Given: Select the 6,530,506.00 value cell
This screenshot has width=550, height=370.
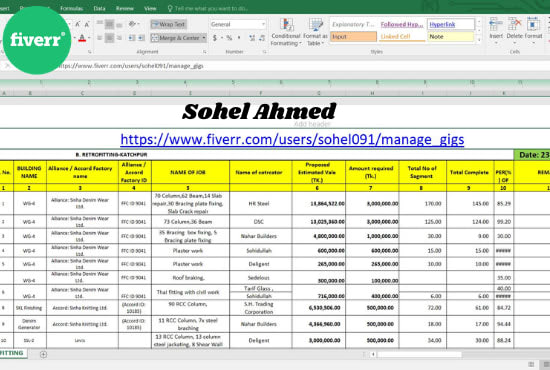Looking at the screenshot, I should point(318,308).
